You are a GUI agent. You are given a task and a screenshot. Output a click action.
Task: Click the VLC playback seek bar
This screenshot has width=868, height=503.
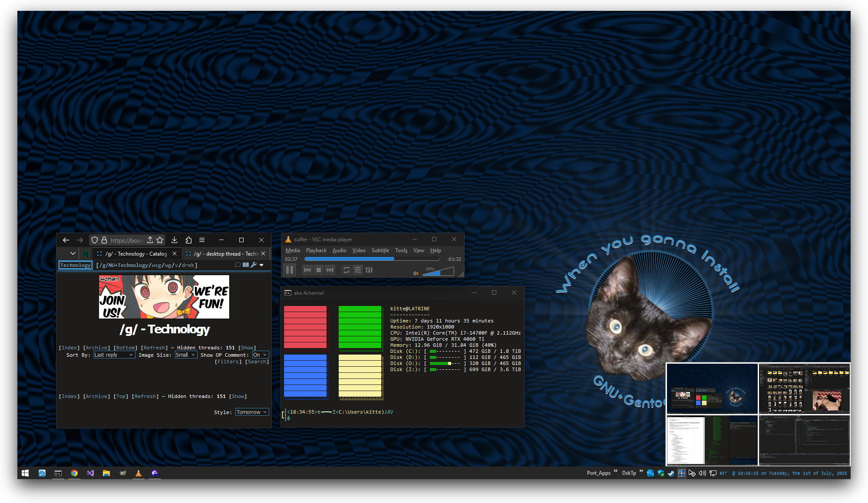pos(372,259)
